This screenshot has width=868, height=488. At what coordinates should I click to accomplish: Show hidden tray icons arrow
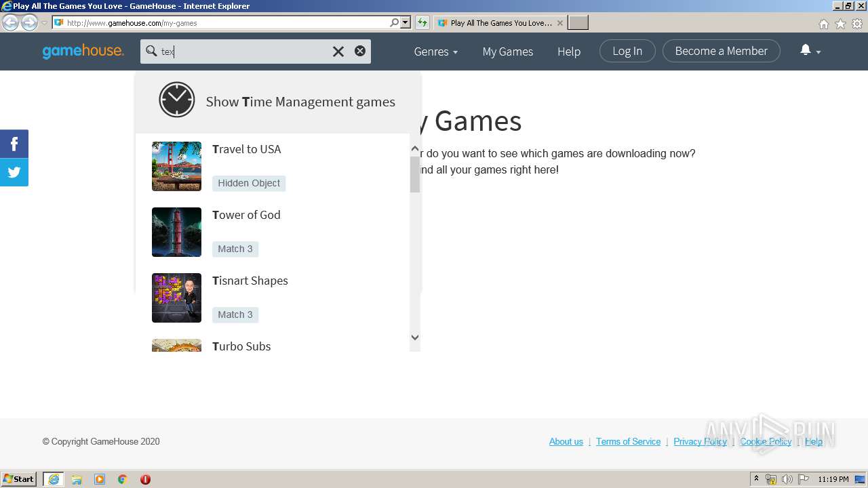(756, 479)
